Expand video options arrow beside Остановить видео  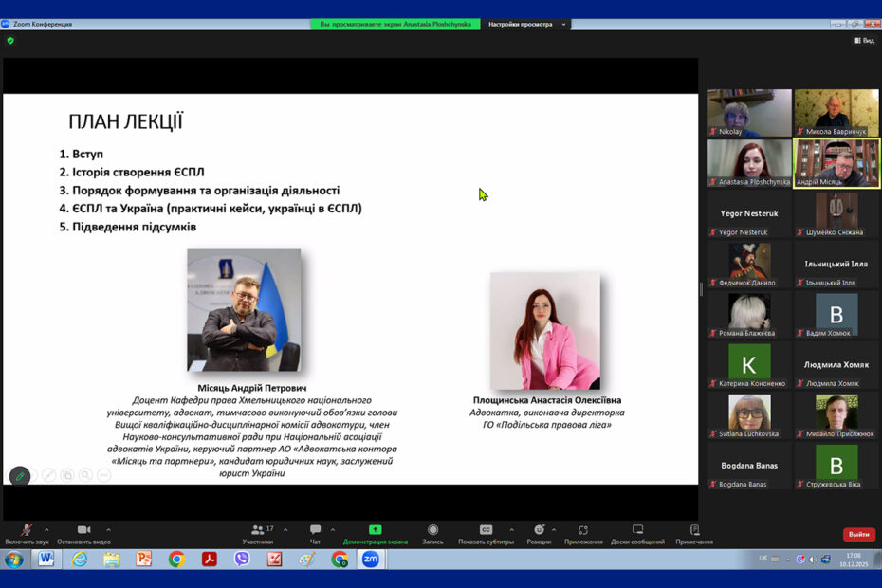pos(108,530)
